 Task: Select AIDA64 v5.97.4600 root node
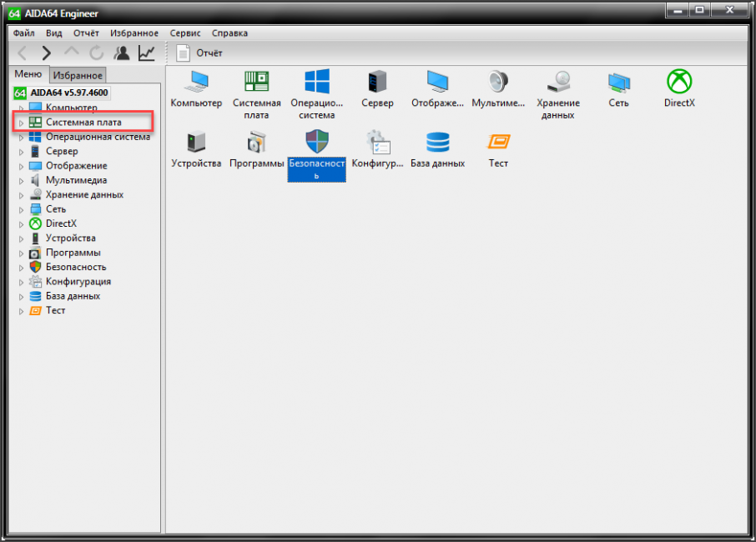(69, 93)
